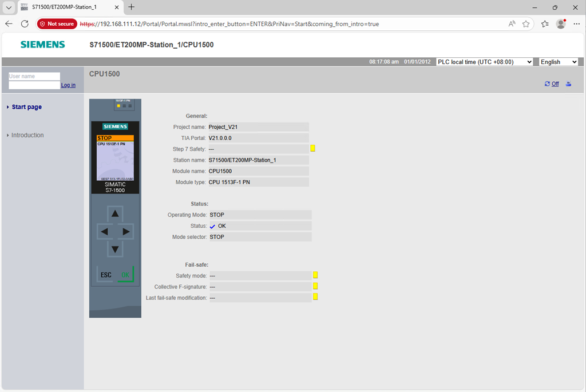Click the User name input field
The image size is (586, 392).
34,76
